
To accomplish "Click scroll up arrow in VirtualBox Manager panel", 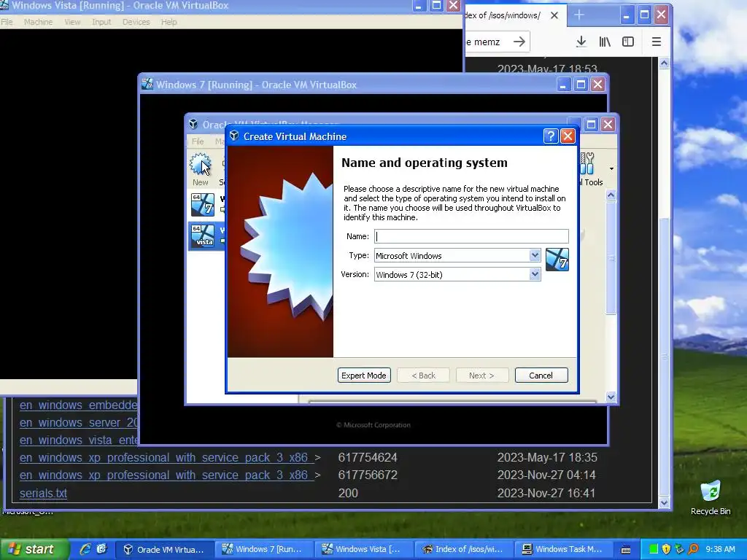I will (611, 195).
